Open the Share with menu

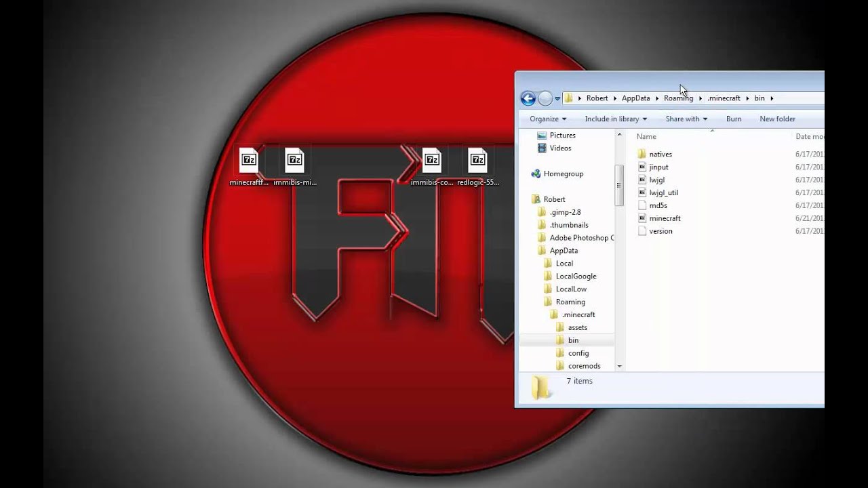click(686, 119)
